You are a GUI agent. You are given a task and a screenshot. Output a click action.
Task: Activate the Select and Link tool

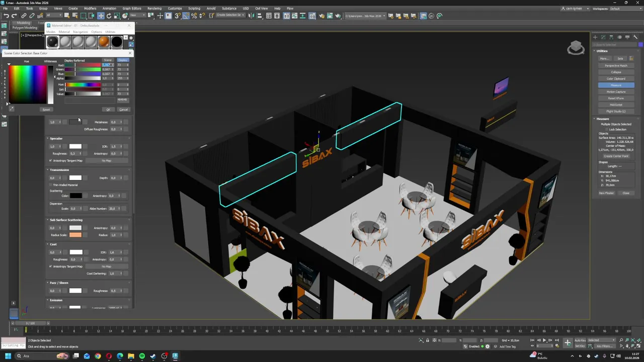(24, 16)
